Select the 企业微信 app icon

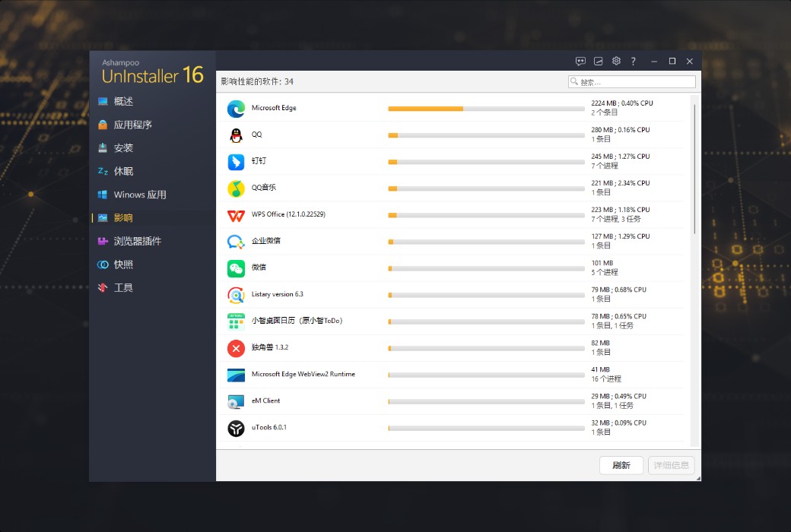(x=236, y=242)
